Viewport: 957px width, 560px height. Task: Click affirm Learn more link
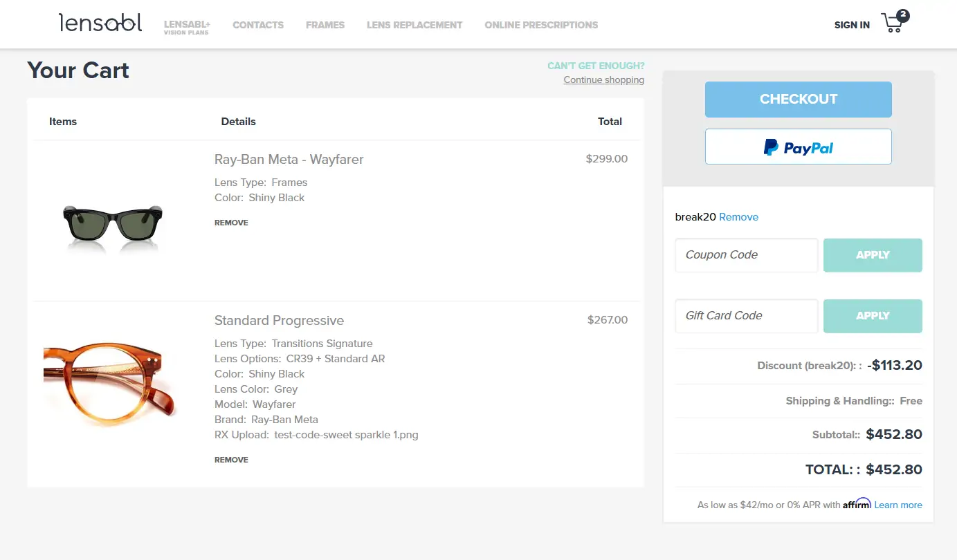click(x=898, y=505)
